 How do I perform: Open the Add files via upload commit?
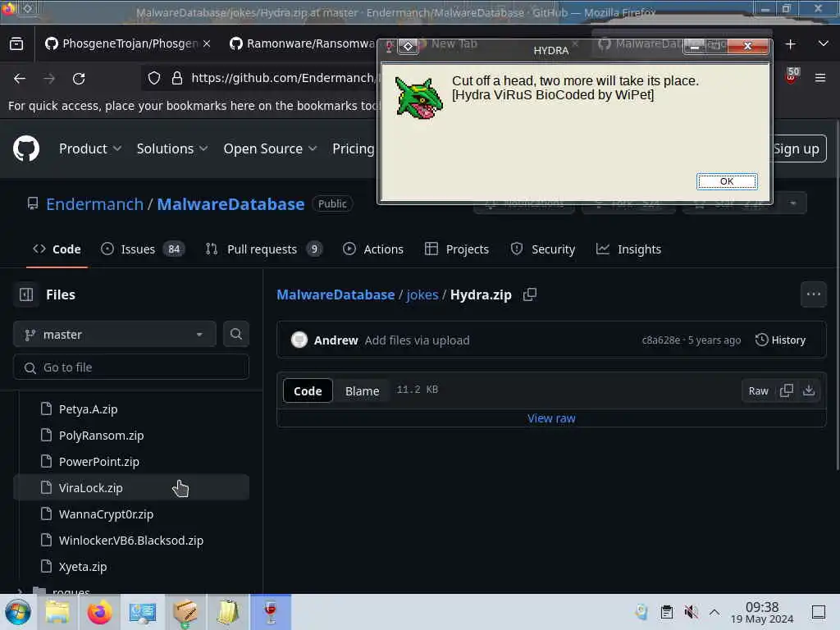[x=417, y=340]
